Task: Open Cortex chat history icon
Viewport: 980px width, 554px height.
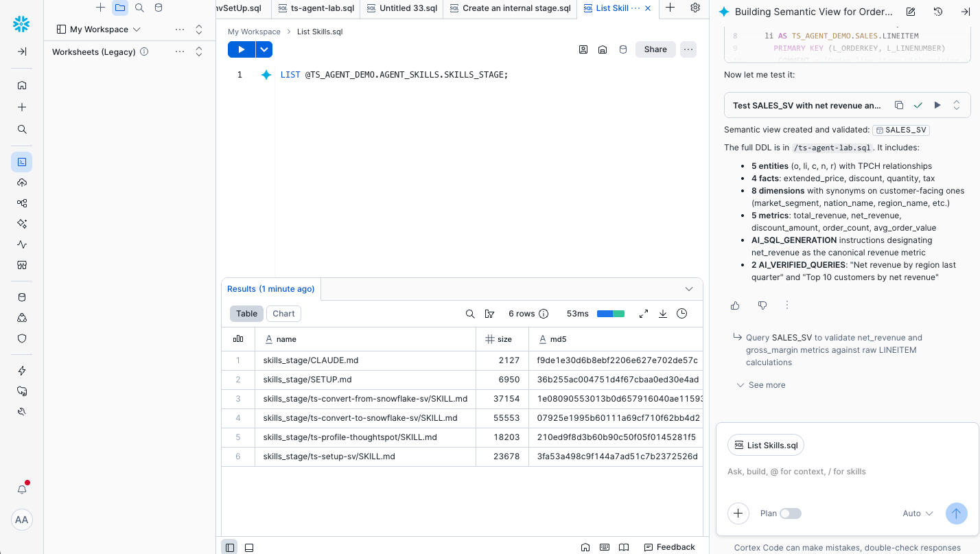Action: (x=938, y=12)
